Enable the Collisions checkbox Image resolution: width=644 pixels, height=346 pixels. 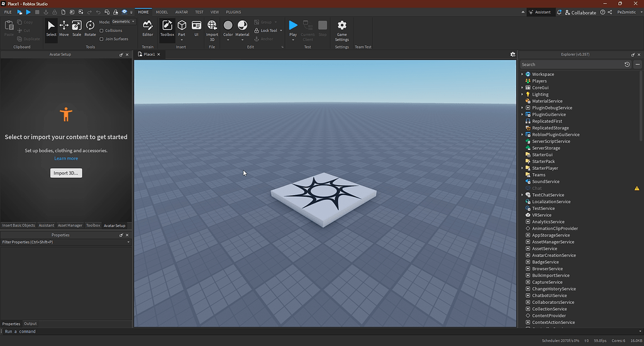[102, 30]
